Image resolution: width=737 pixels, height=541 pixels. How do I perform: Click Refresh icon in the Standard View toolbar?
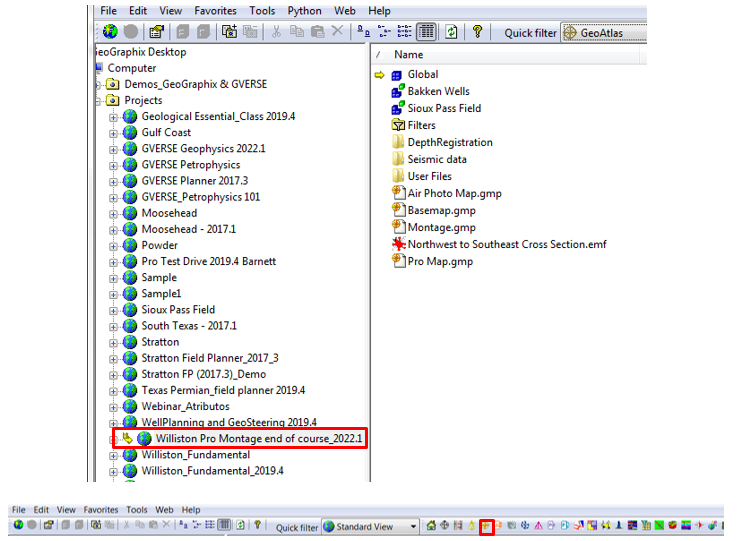point(241,525)
